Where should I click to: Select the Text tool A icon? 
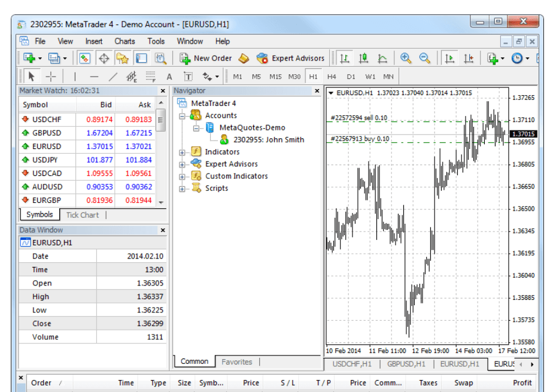click(169, 77)
